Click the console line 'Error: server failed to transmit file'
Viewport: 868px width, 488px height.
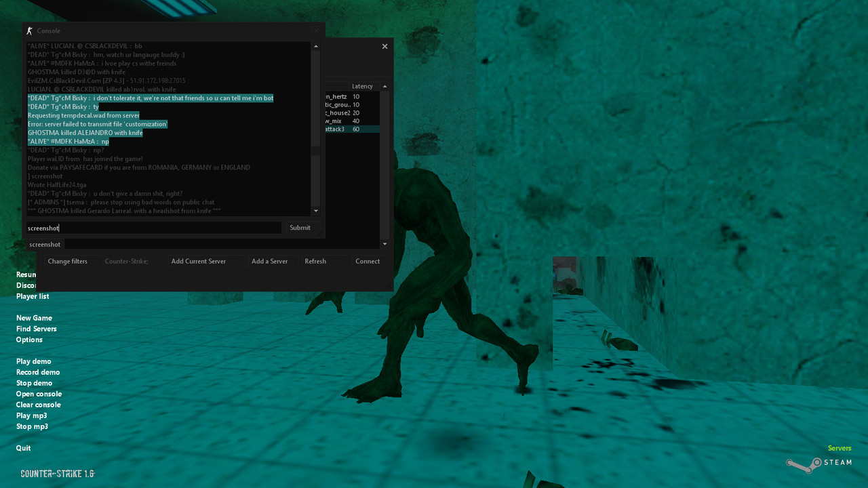97,124
